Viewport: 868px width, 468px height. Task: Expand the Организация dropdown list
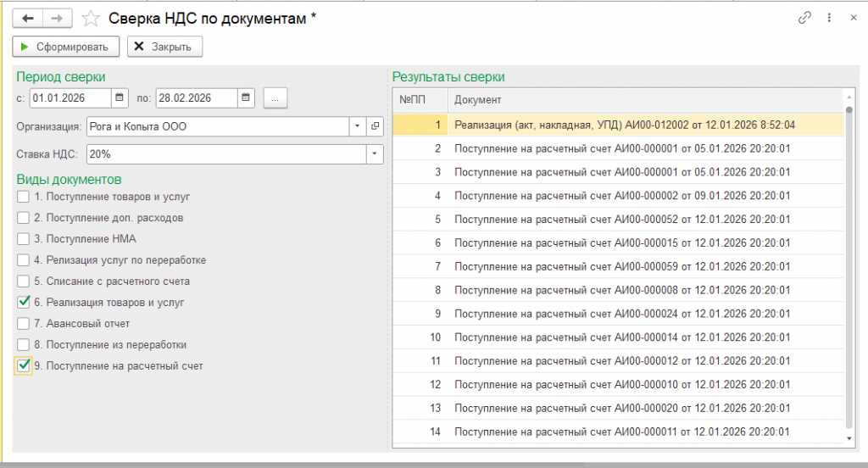[358, 126]
